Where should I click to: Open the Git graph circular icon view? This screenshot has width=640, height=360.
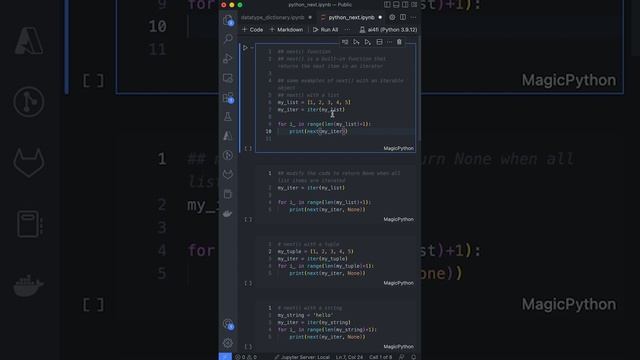228,155
